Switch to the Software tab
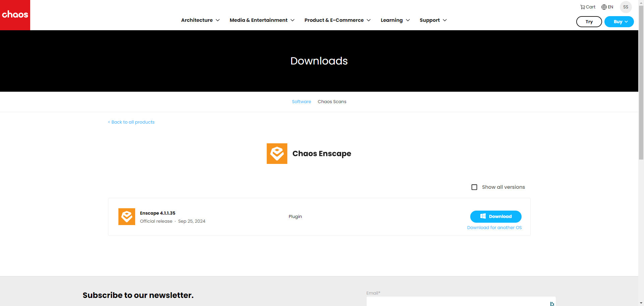Image resolution: width=644 pixels, height=306 pixels. 302,102
